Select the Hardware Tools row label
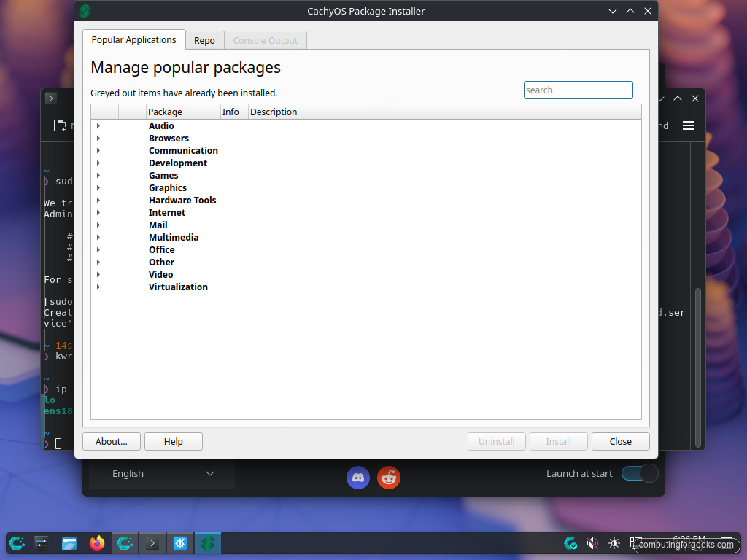The width and height of the screenshot is (747, 560). coord(182,200)
